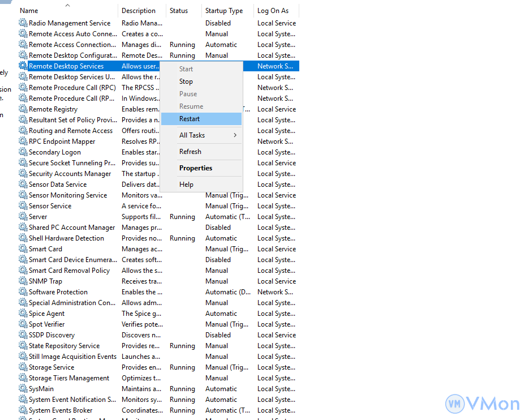
Task: Choose Restart in the context menu
Action: point(190,119)
